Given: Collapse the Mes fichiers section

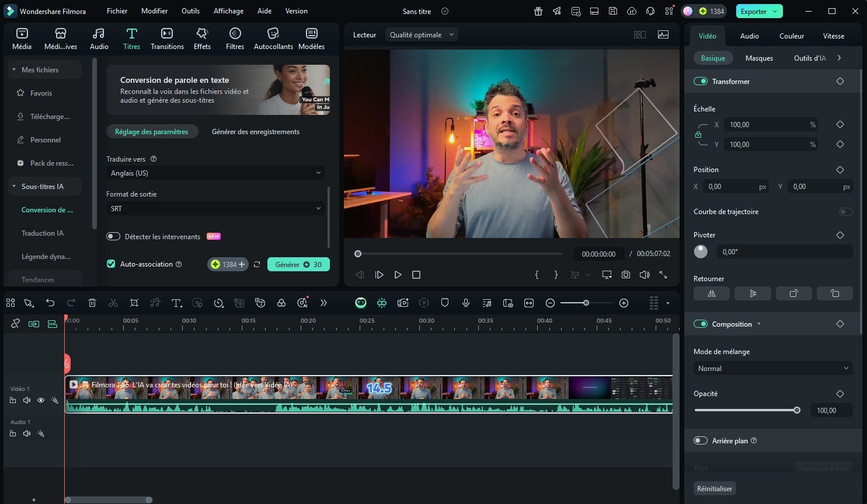Looking at the screenshot, I should point(14,69).
